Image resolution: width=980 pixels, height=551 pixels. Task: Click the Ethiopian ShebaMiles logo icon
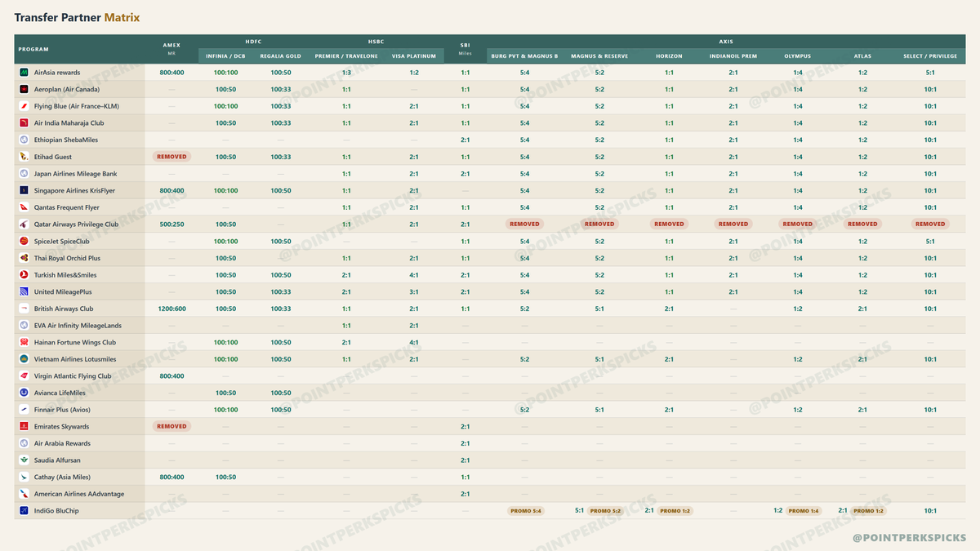click(24, 140)
